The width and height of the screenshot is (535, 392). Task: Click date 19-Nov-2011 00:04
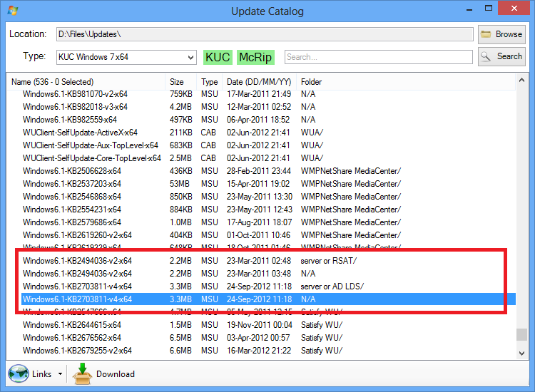(x=260, y=325)
